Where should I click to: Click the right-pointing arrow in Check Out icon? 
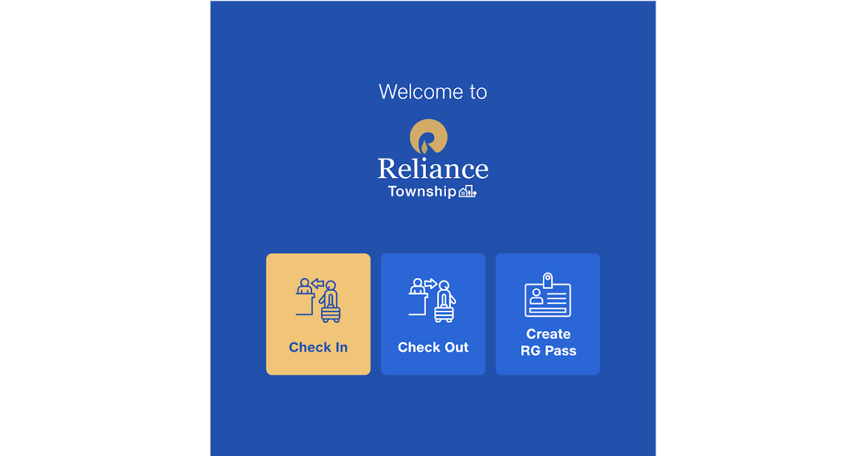(431, 283)
